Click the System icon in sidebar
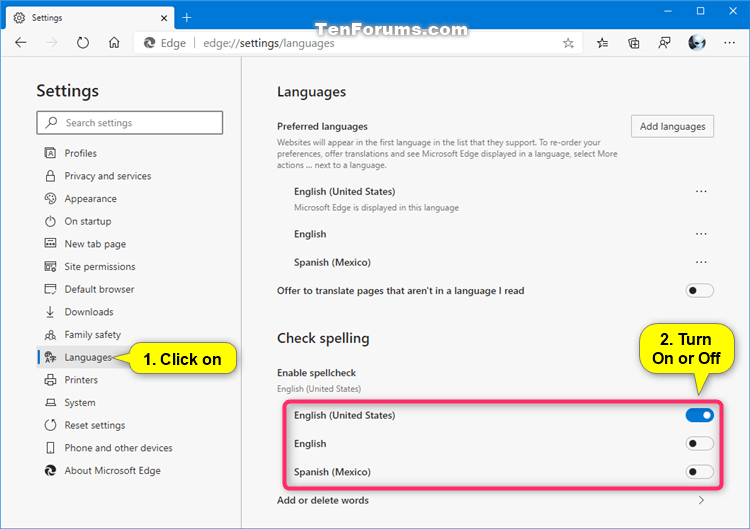Viewport: 750px width, 529px height. [50, 402]
